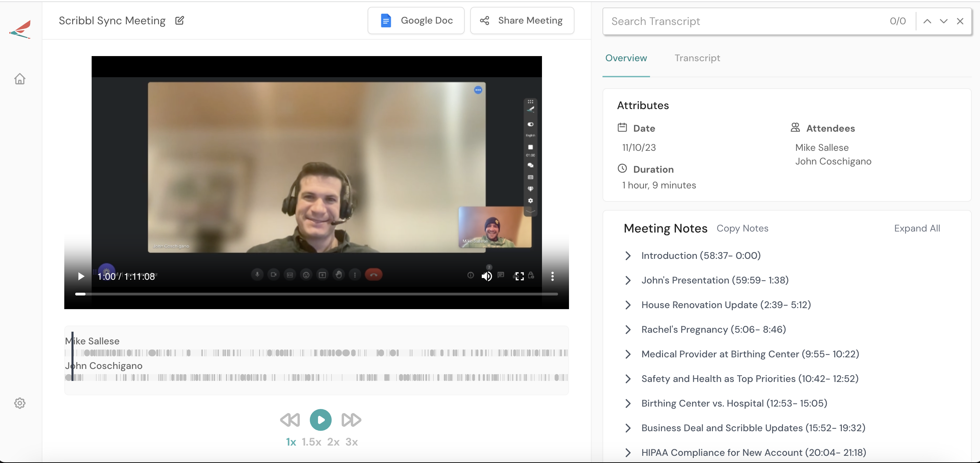Click the Copy Notes link

click(x=743, y=228)
